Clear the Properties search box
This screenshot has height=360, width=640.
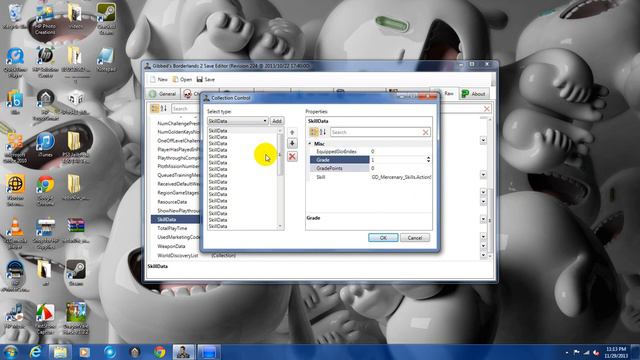tap(425, 132)
